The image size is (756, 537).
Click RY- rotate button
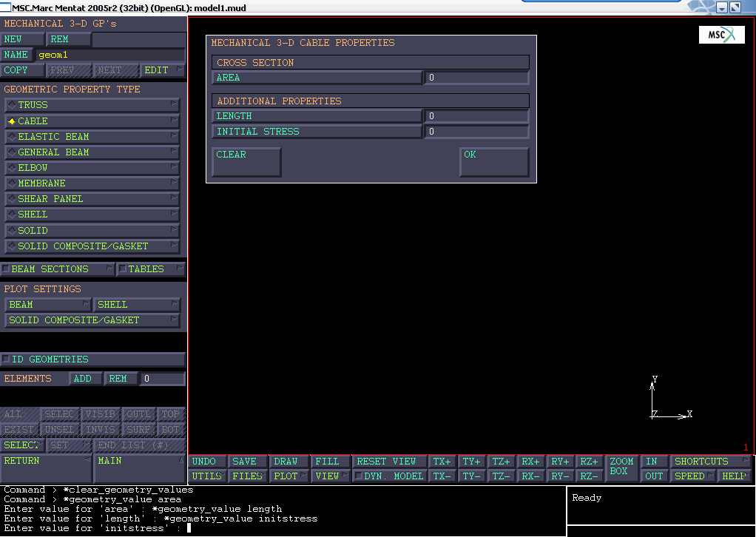[x=560, y=476]
